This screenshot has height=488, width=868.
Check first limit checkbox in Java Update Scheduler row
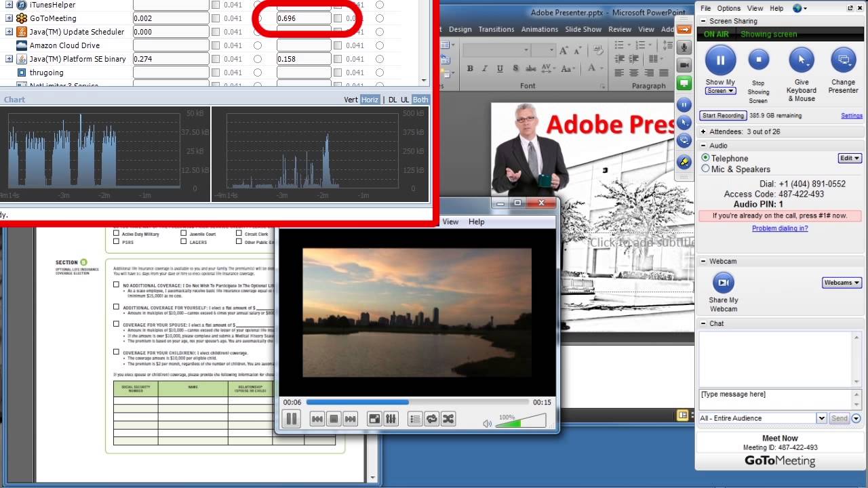click(x=216, y=32)
